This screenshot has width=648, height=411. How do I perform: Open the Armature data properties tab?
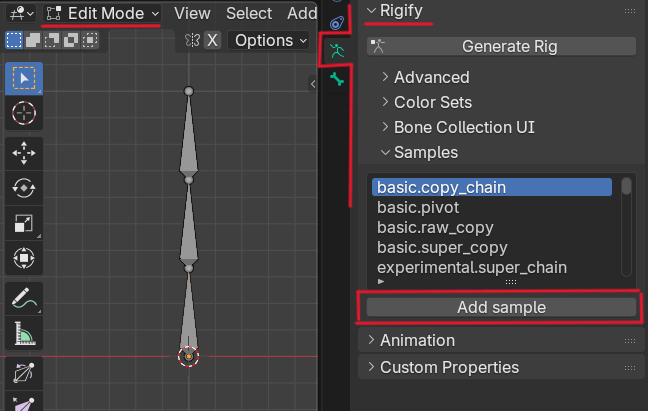click(x=337, y=49)
